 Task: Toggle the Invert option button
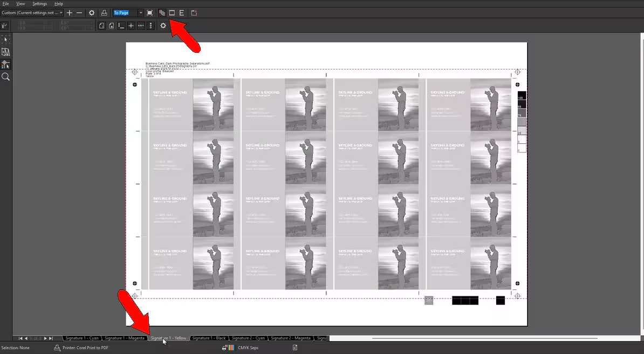click(x=172, y=12)
